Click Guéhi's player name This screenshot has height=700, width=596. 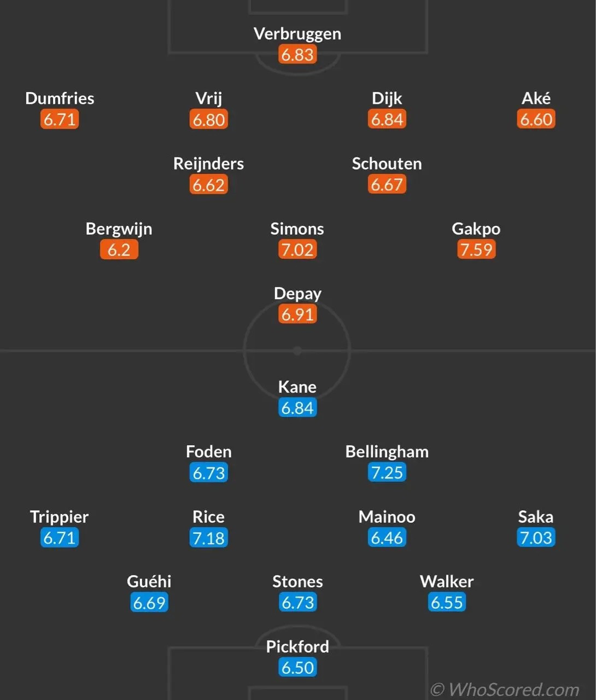point(149,581)
